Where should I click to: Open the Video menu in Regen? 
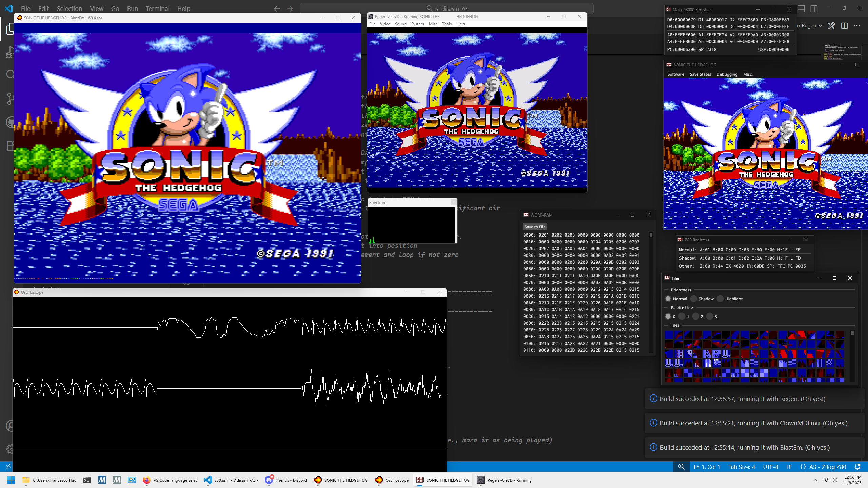[x=385, y=24]
